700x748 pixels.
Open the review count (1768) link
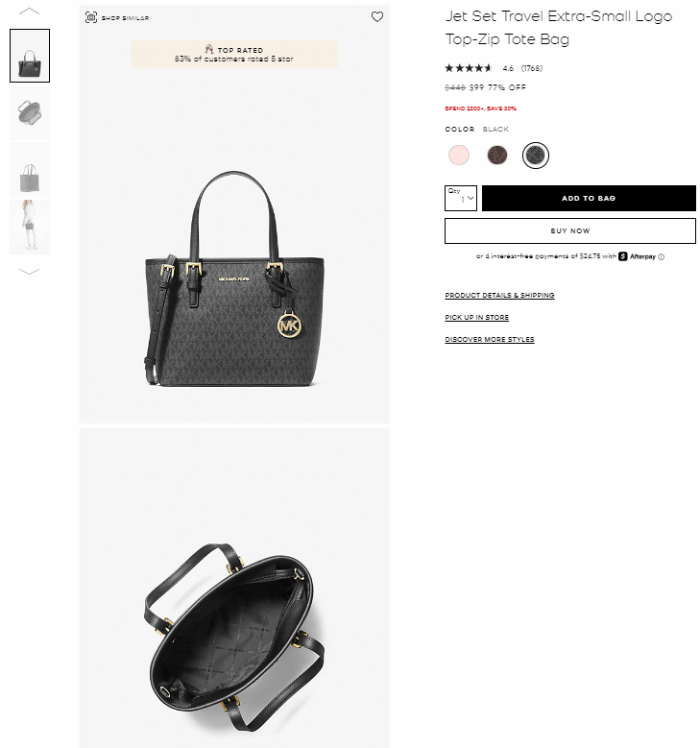pos(532,68)
